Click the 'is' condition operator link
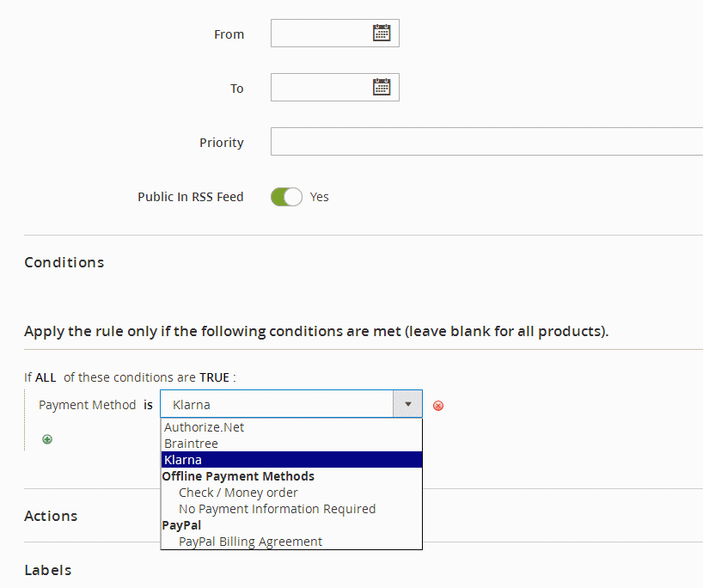Screen dimensions: 703x588 coord(148,404)
